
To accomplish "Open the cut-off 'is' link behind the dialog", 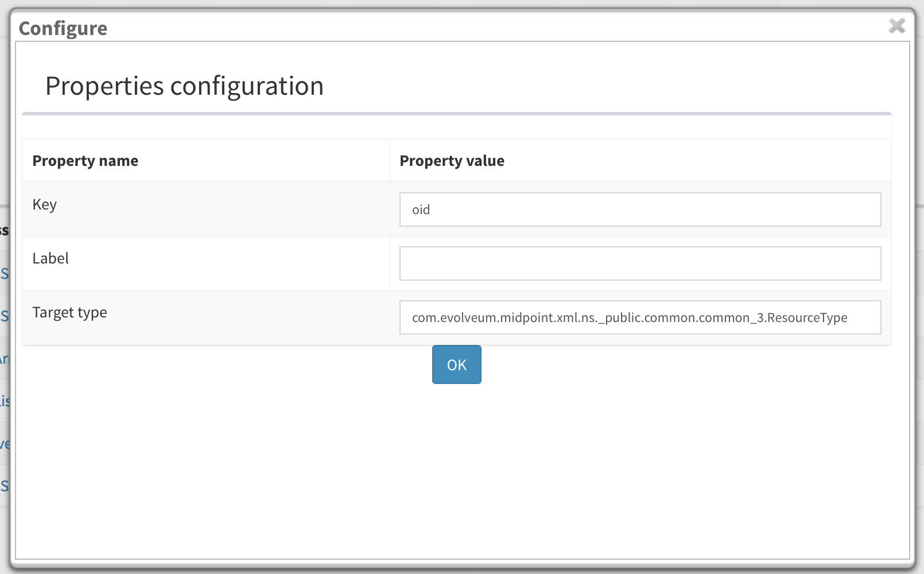I will click(5, 401).
